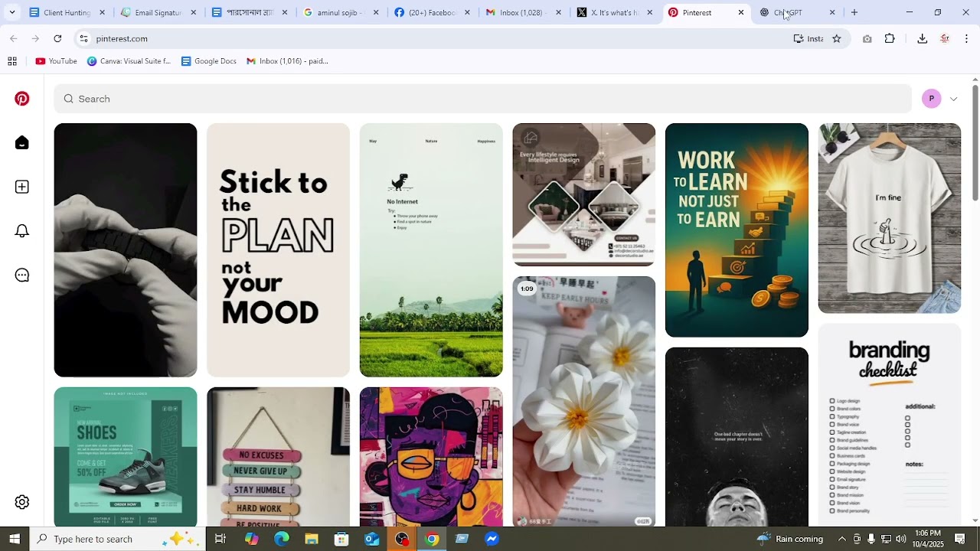Open Messenger from the taskbar

point(492,539)
